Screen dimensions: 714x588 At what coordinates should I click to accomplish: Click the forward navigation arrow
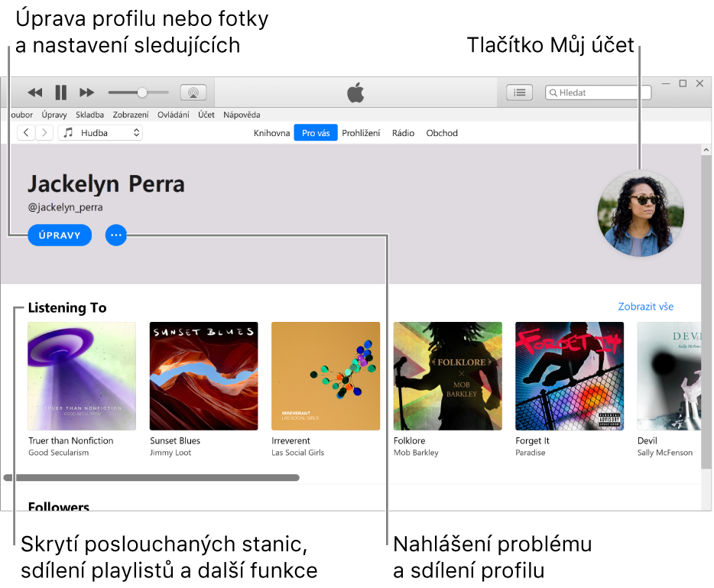44,132
